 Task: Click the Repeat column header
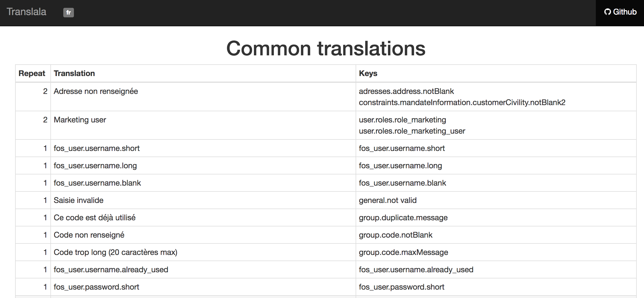click(x=32, y=73)
